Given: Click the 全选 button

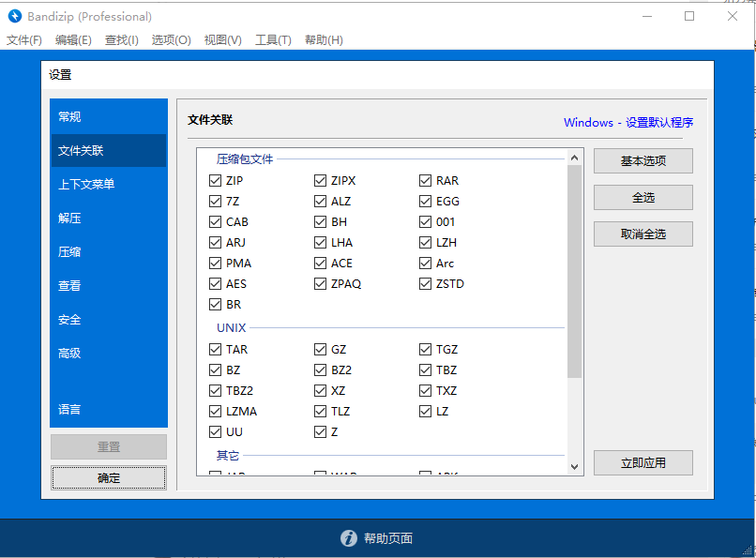Looking at the screenshot, I should 643,198.
